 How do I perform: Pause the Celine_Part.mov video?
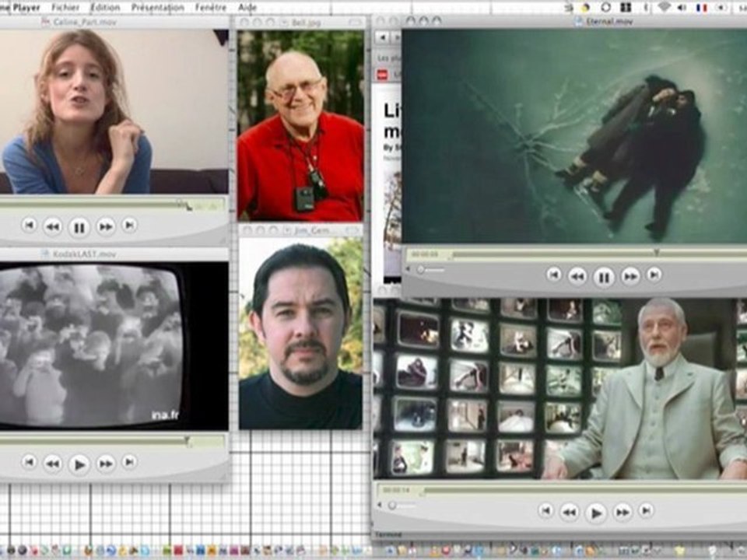coord(79,227)
